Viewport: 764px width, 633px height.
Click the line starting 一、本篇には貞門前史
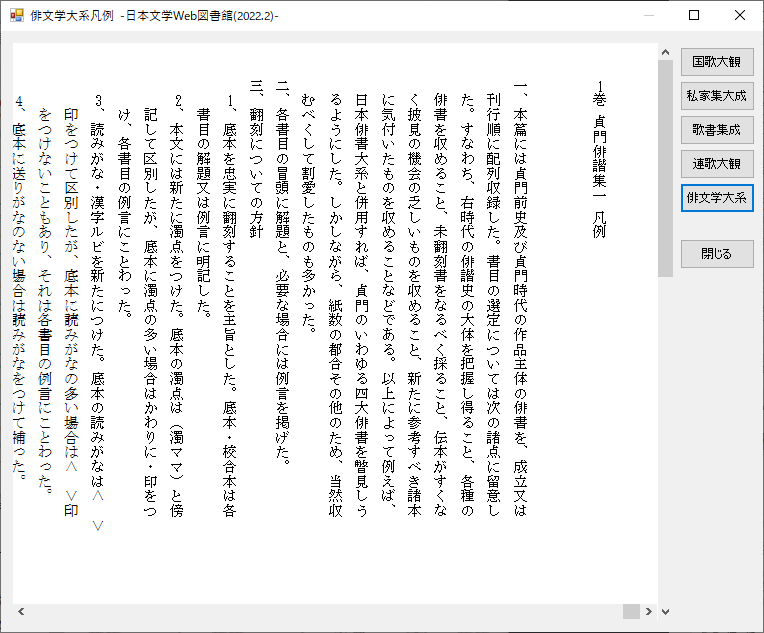coord(520,299)
